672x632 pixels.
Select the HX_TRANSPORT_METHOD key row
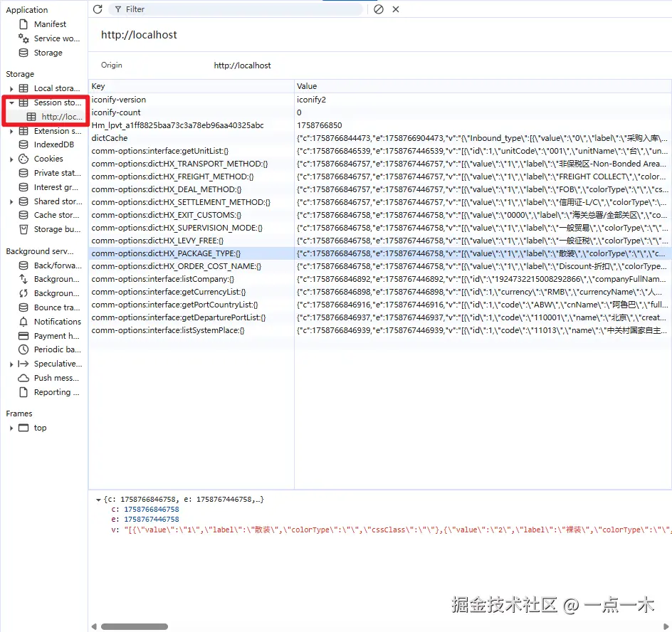coord(191,164)
